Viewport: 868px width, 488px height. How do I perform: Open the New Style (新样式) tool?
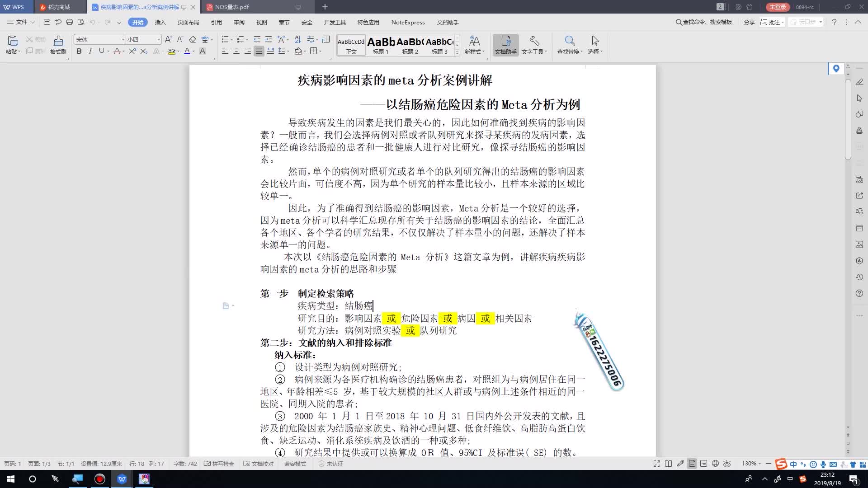474,45
